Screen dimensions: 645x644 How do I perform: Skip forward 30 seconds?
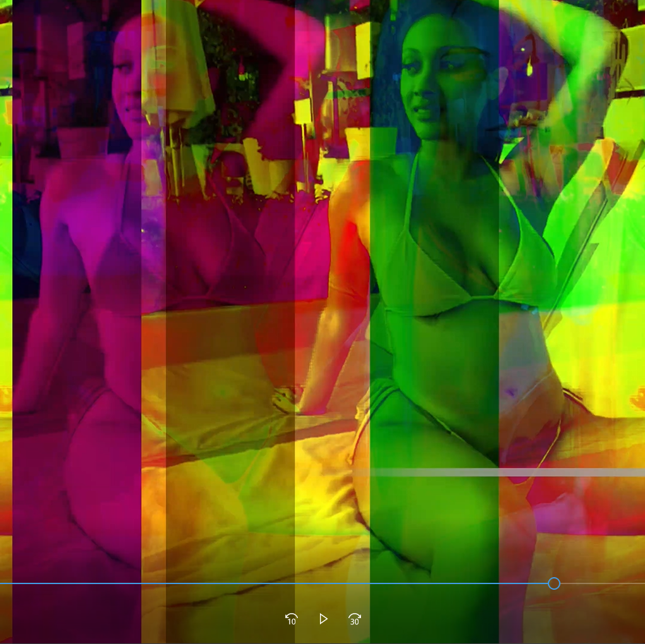point(355,619)
